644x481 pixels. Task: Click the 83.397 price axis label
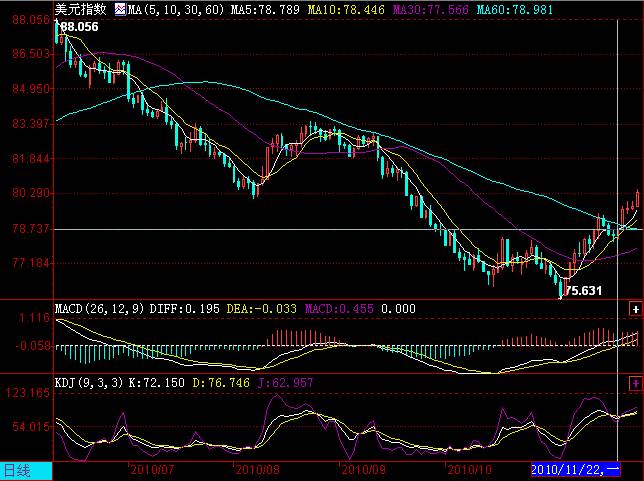pyautogui.click(x=31, y=123)
